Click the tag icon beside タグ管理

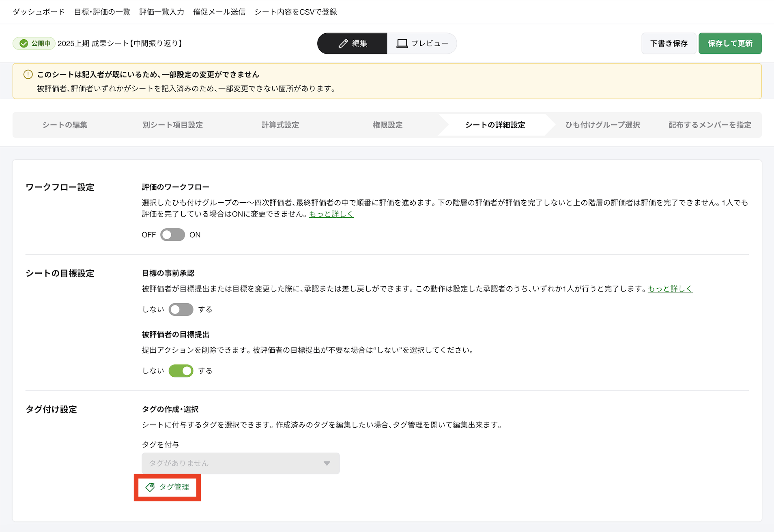point(150,487)
